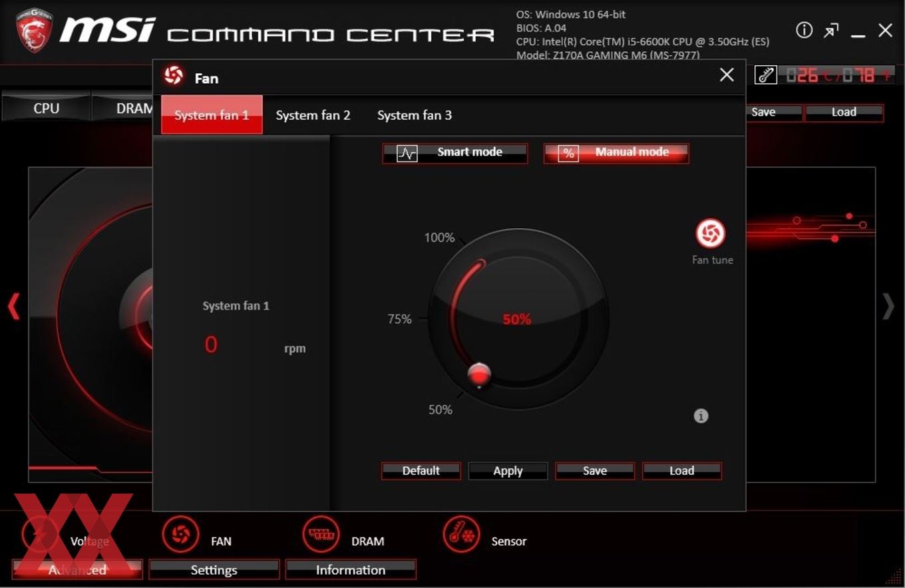Click the Smart mode graph icon

point(407,154)
